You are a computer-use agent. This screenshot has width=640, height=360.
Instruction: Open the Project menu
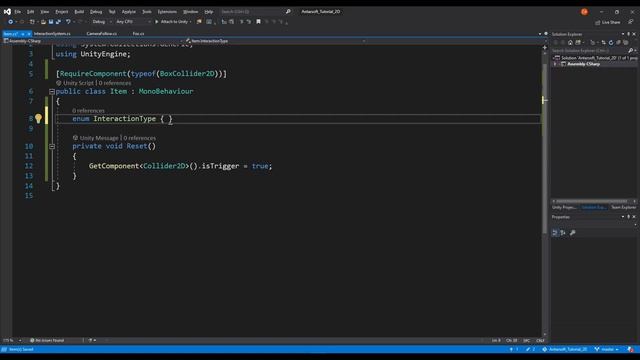click(x=62, y=12)
